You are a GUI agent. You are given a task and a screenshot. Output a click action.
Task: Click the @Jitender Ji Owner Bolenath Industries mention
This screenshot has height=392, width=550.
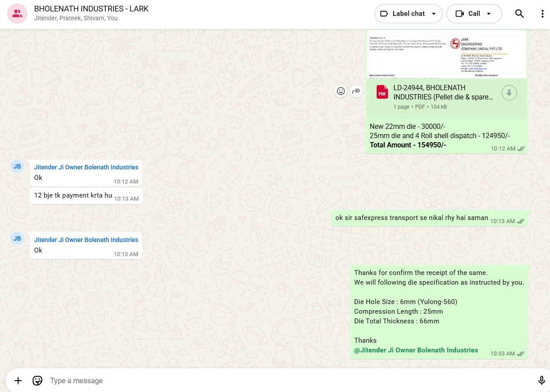click(x=416, y=350)
